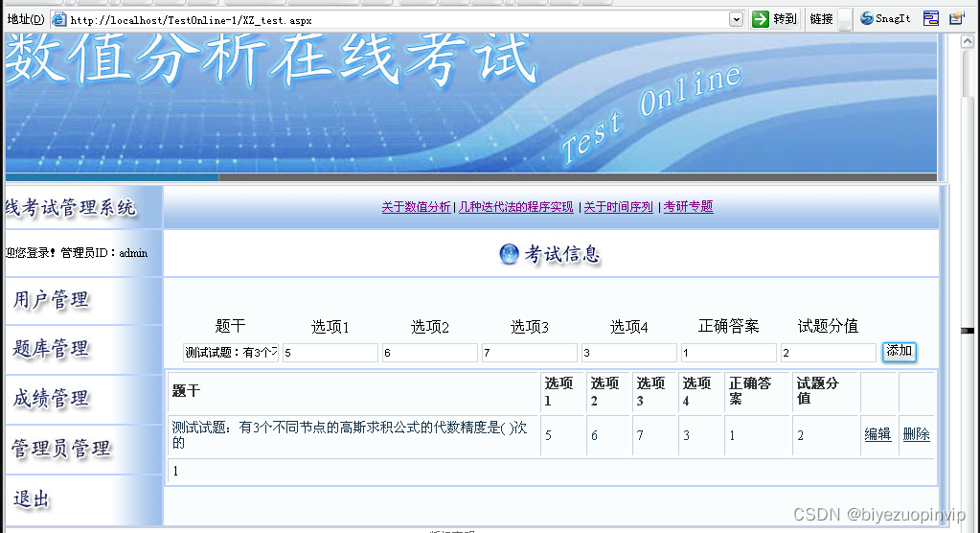Click the 正确答案 input field
Image resolution: width=980 pixels, height=533 pixels.
tap(729, 353)
